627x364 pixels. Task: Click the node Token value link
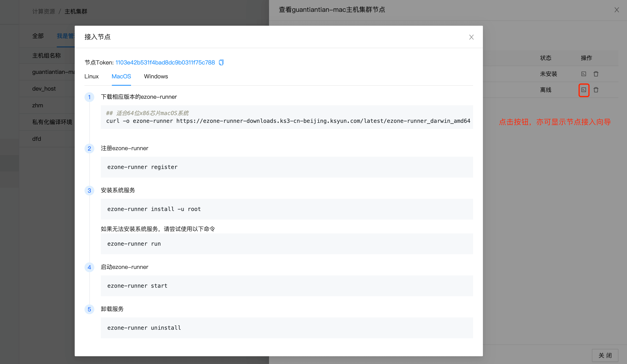coord(165,62)
